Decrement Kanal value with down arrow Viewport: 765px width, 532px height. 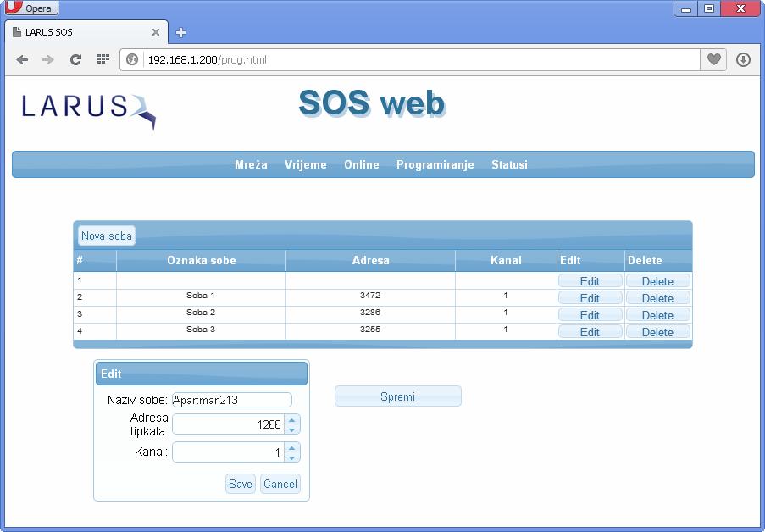292,457
